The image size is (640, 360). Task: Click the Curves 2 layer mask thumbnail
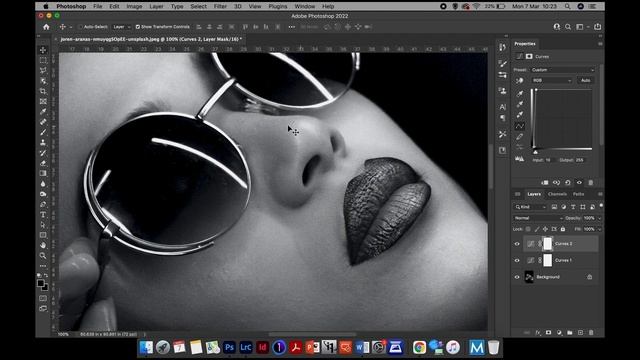(x=547, y=244)
